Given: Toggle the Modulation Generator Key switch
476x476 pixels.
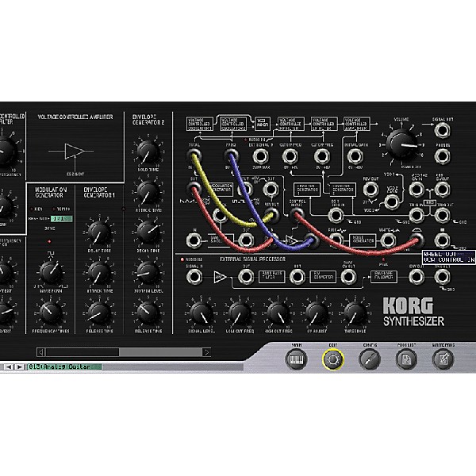Looking at the screenshot, I should click(x=32, y=209).
